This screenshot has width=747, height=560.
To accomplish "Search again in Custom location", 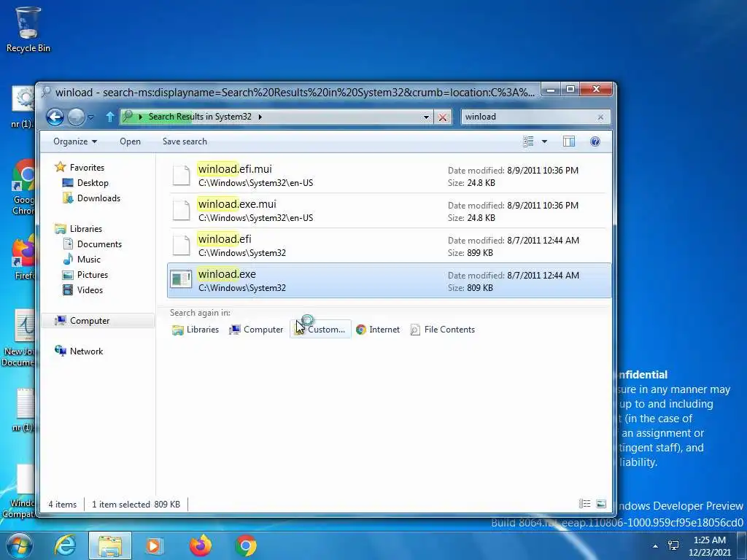I will click(320, 330).
